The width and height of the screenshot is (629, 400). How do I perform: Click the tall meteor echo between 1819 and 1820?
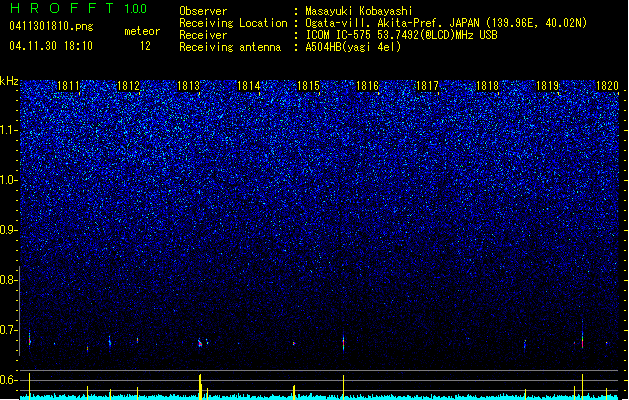click(582, 335)
